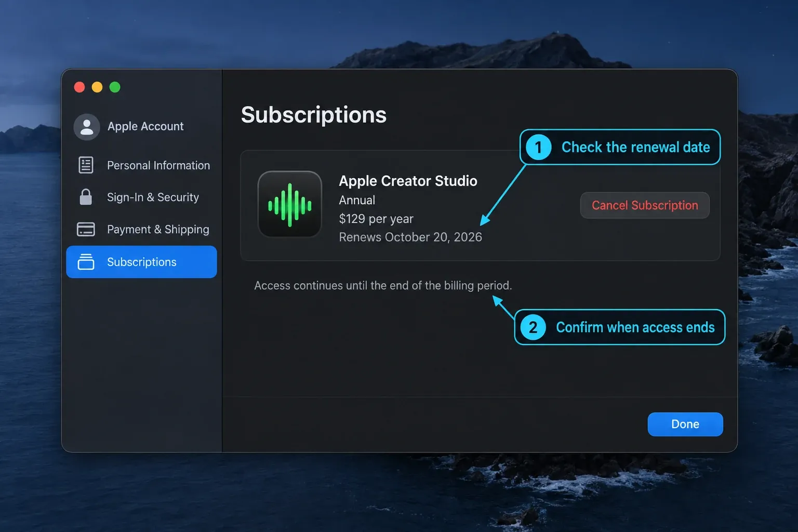This screenshot has height=532, width=798.
Task: Click the Payment & Shipping card icon
Action: pos(86,229)
